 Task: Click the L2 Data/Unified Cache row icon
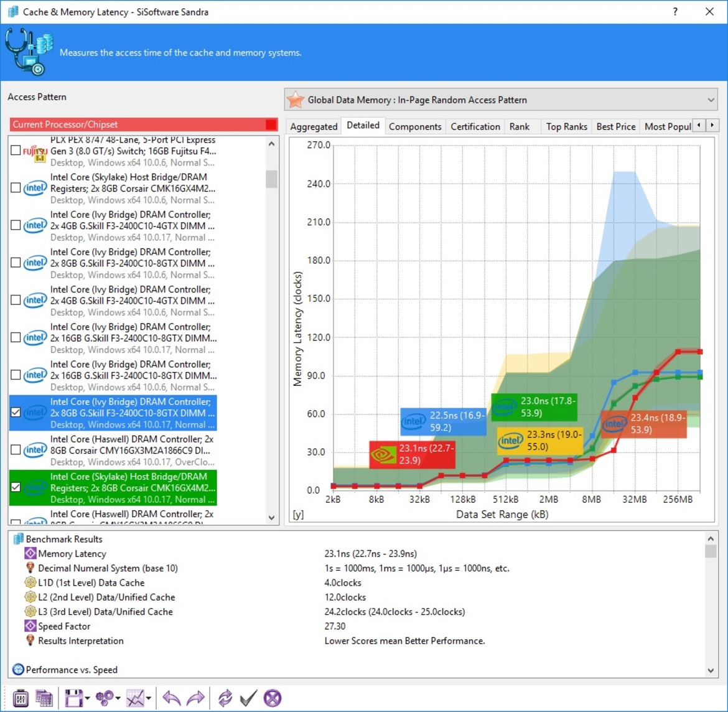coord(30,597)
